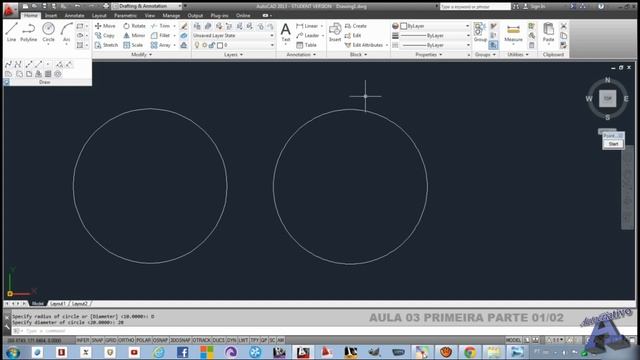This screenshot has height=360, width=640.
Task: Activate the Mirror command
Action: [134, 36]
